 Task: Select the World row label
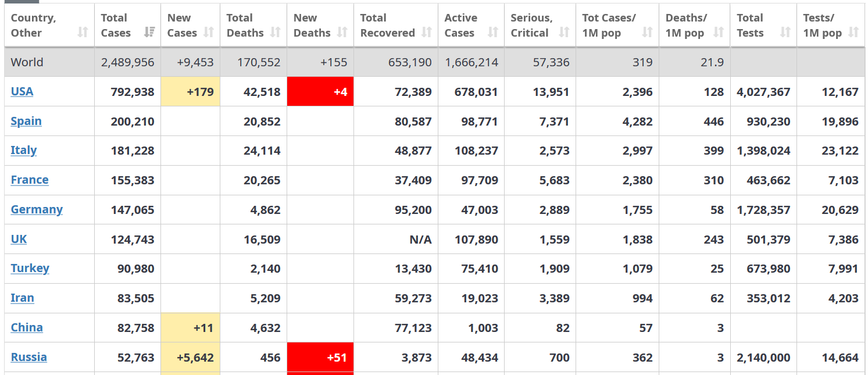[x=27, y=62]
